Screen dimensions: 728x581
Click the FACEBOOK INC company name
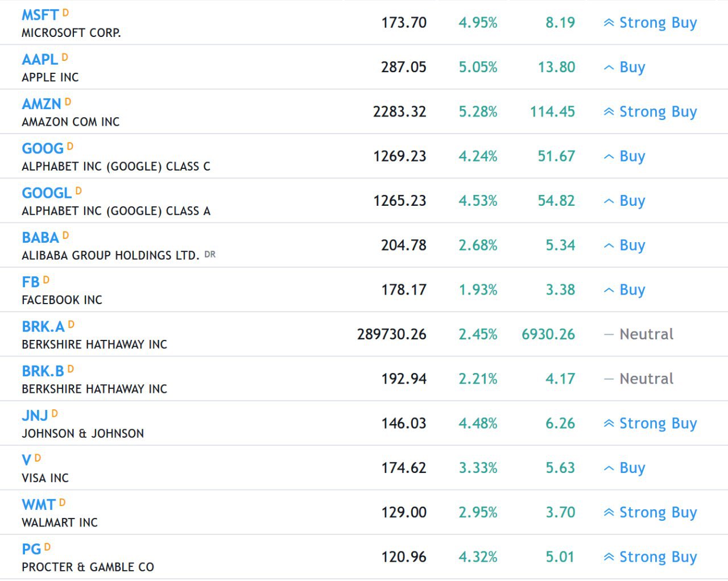click(62, 300)
